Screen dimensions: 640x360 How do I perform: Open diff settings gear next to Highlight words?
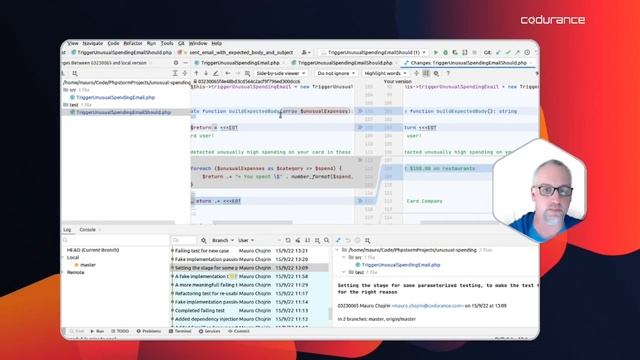tap(436, 73)
